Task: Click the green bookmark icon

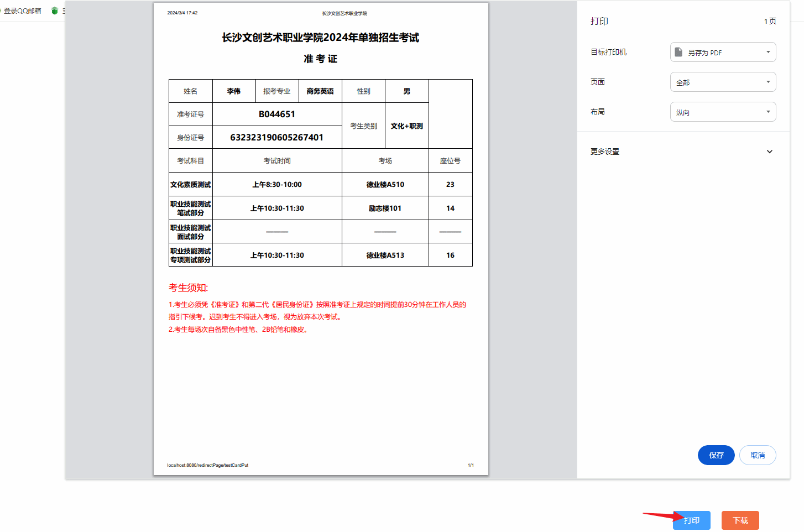Action: click(55, 11)
